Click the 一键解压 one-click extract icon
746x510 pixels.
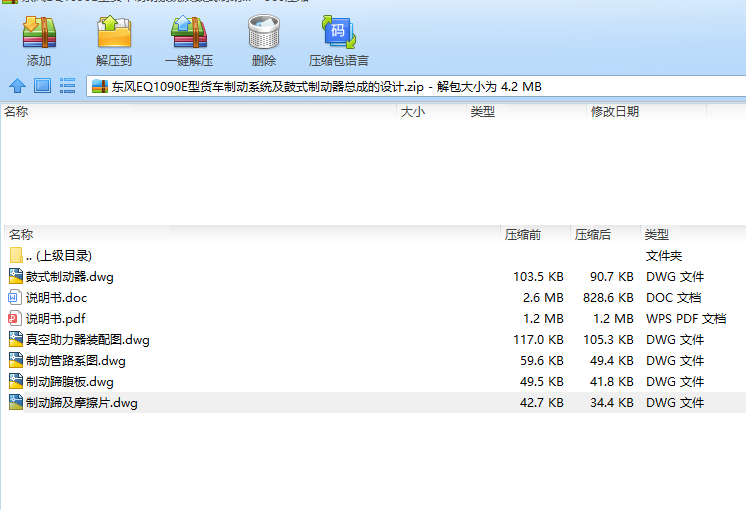(189, 32)
